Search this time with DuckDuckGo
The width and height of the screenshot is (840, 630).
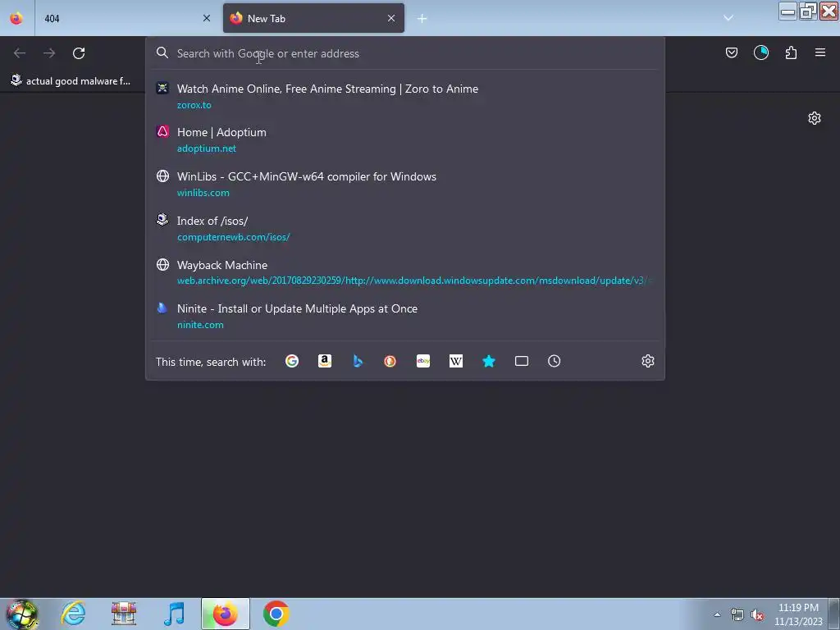390,361
